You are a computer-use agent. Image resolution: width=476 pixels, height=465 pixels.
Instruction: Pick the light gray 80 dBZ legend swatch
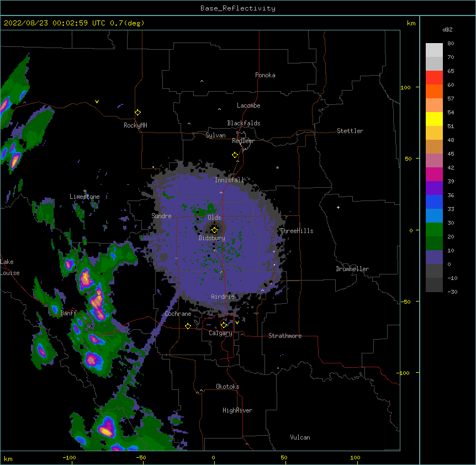click(x=434, y=50)
